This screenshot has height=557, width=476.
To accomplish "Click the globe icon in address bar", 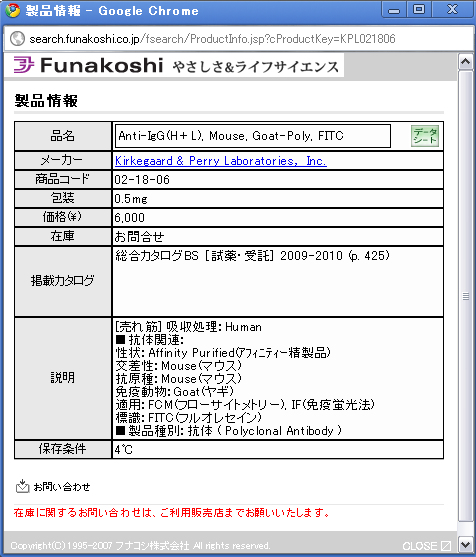I will pyautogui.click(x=17, y=39).
